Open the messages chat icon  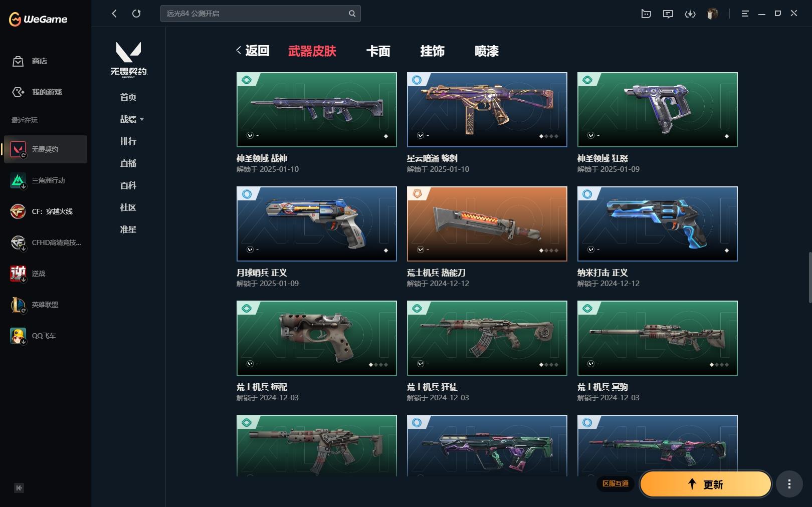click(668, 14)
